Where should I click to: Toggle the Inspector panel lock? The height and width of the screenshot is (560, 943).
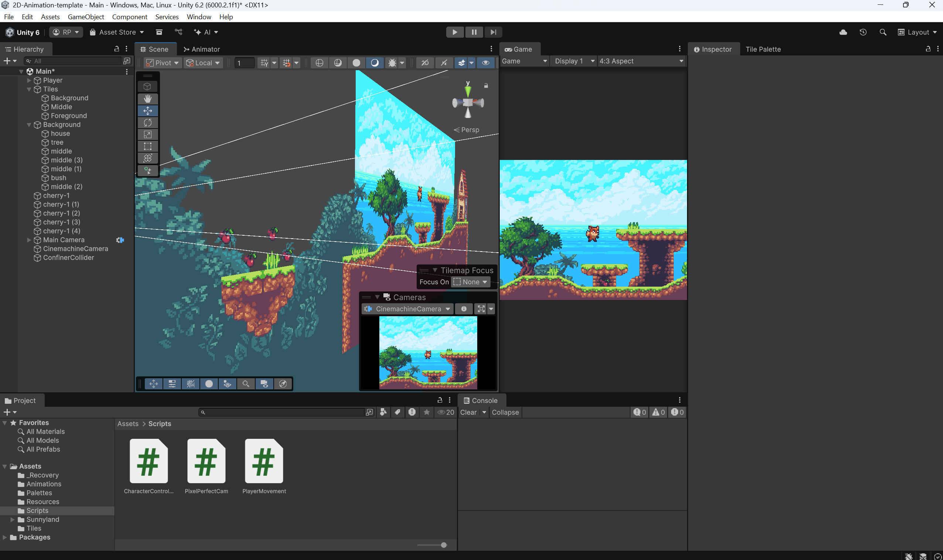[x=928, y=49]
